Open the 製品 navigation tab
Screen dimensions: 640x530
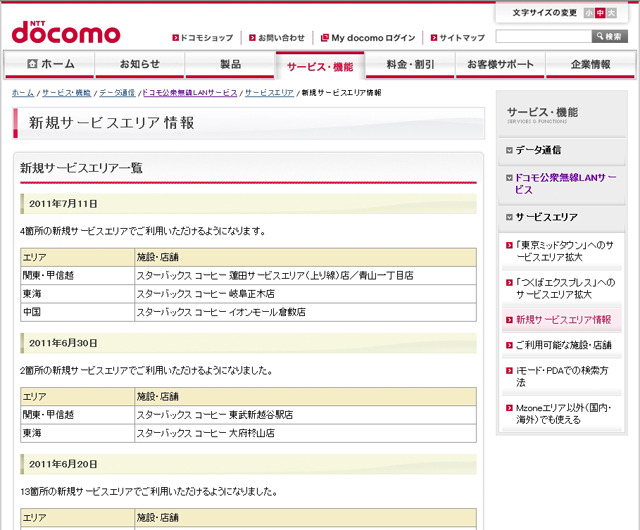(x=230, y=65)
